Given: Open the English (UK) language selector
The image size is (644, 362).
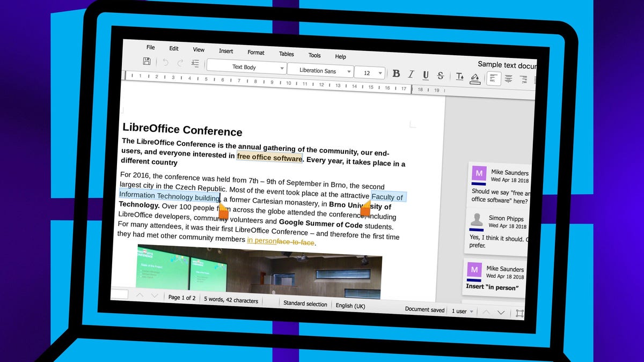Looking at the screenshot, I should click(350, 306).
